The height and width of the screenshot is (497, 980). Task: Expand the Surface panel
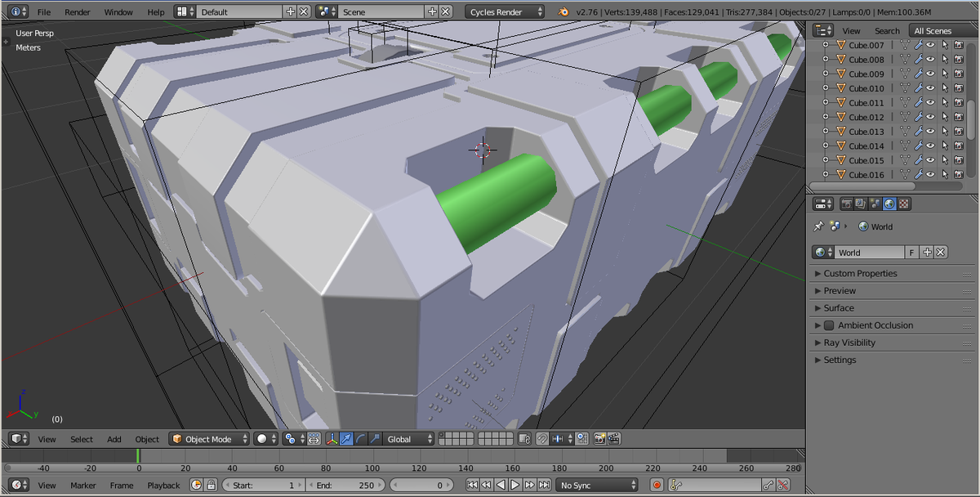coord(893,307)
